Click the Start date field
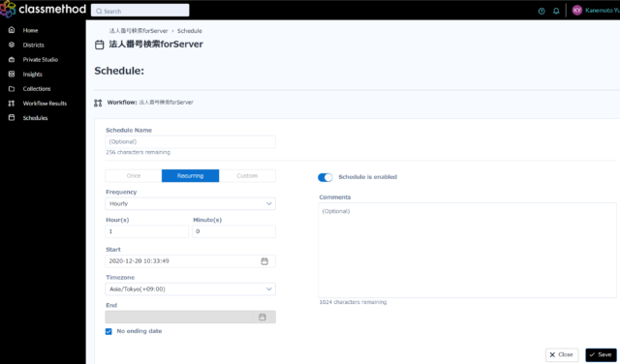Image resolution: width=620 pixels, height=364 pixels. (190, 261)
